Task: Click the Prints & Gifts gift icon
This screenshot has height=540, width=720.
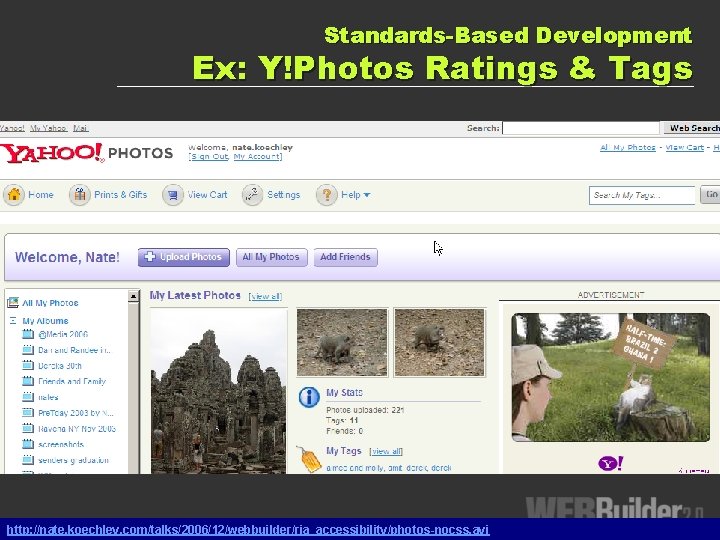Action: 80,195
